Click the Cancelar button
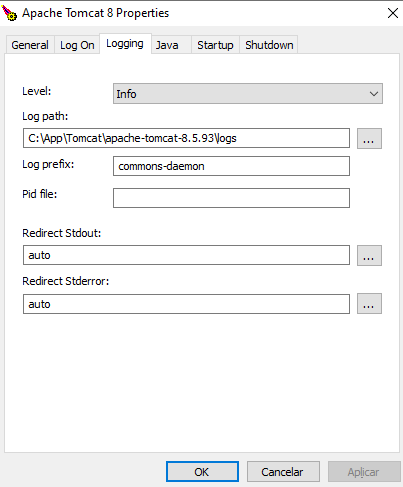Viewport: 403px width, 487px height. pyautogui.click(x=283, y=472)
